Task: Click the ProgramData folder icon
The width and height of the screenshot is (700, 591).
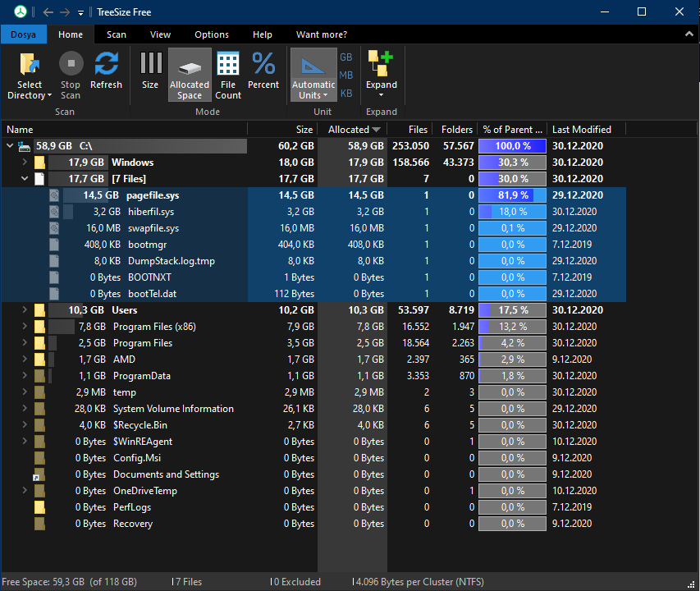Action: click(39, 376)
